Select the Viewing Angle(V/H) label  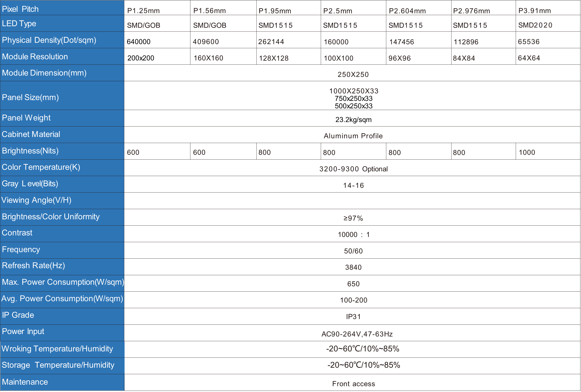[x=37, y=200]
